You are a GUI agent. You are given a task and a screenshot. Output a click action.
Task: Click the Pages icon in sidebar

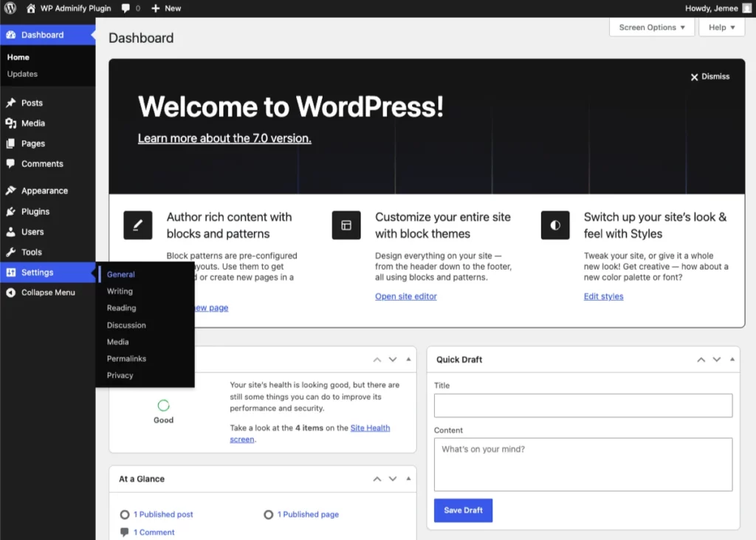tap(10, 143)
